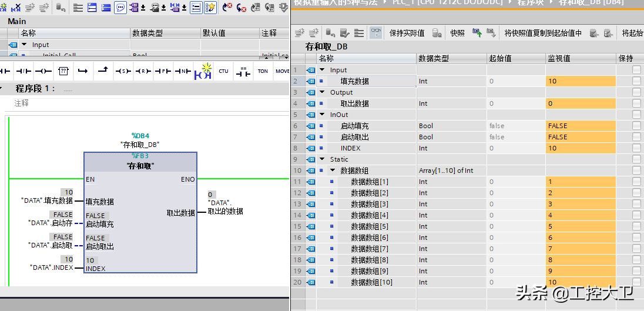This screenshot has width=644, height=311.
Task: Toggle the network comments speech-bubble icon
Action: pyautogui.click(x=120, y=8)
